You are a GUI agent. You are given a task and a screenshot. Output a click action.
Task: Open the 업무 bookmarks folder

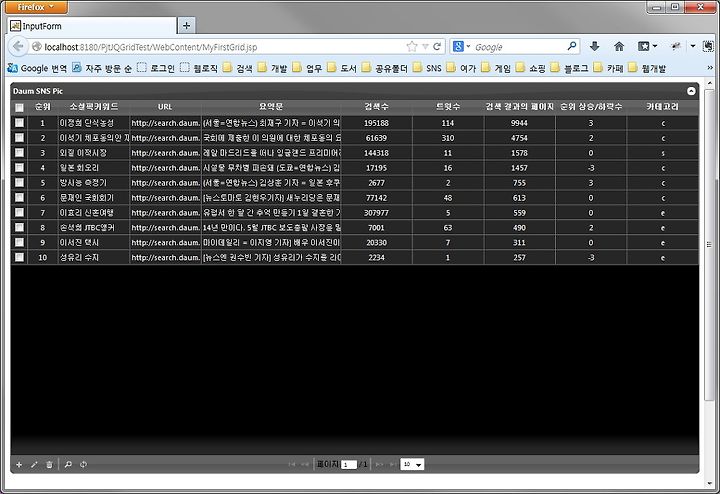[x=308, y=68]
